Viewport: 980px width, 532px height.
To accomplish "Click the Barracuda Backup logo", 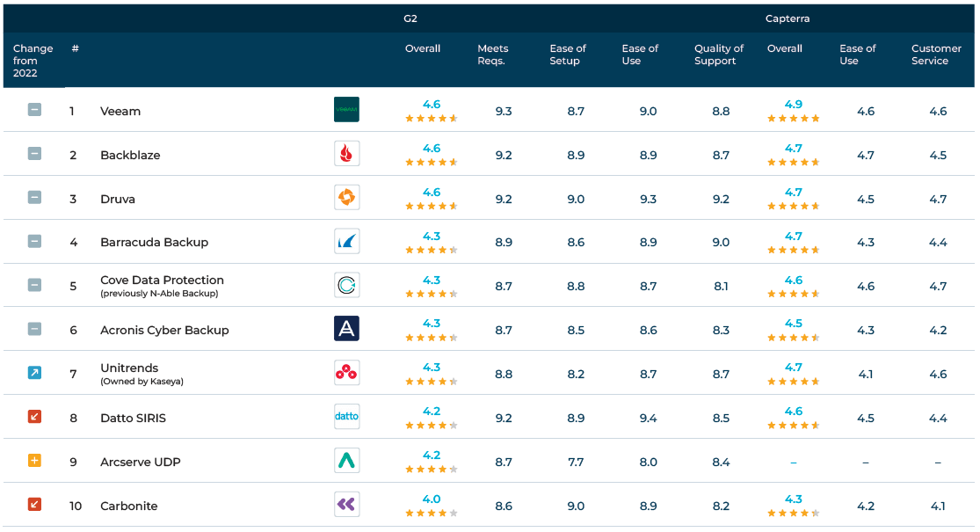I will [346, 241].
